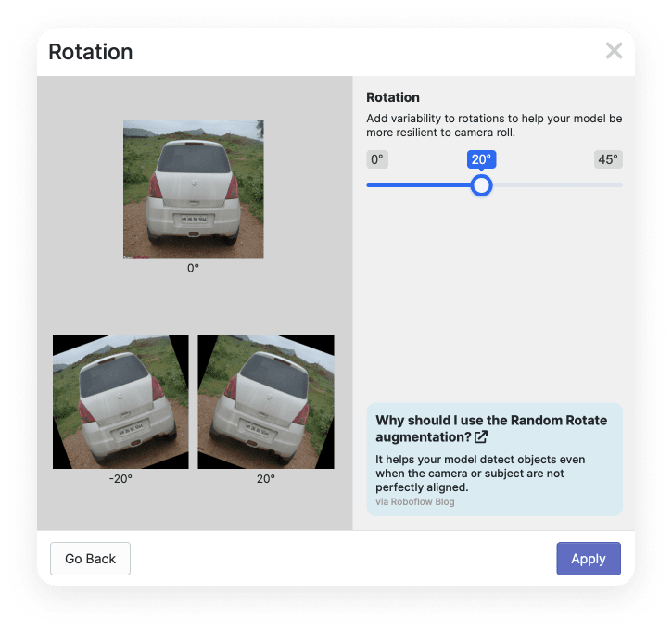
Task: Click the '-20°' caption under left preview
Action: [x=120, y=478]
